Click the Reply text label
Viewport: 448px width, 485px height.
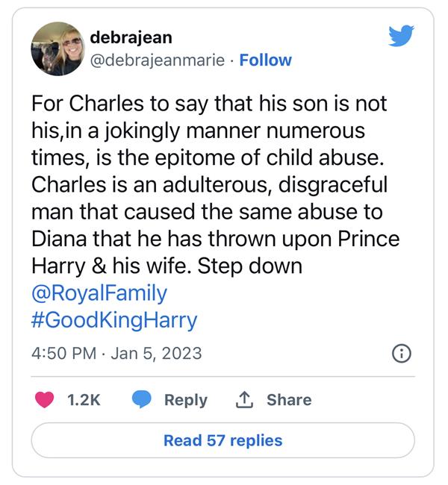[185, 400]
